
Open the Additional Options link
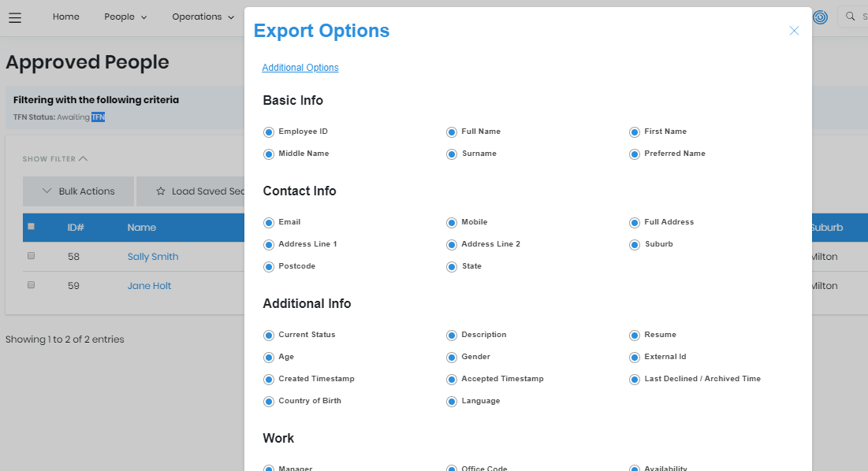(x=300, y=68)
